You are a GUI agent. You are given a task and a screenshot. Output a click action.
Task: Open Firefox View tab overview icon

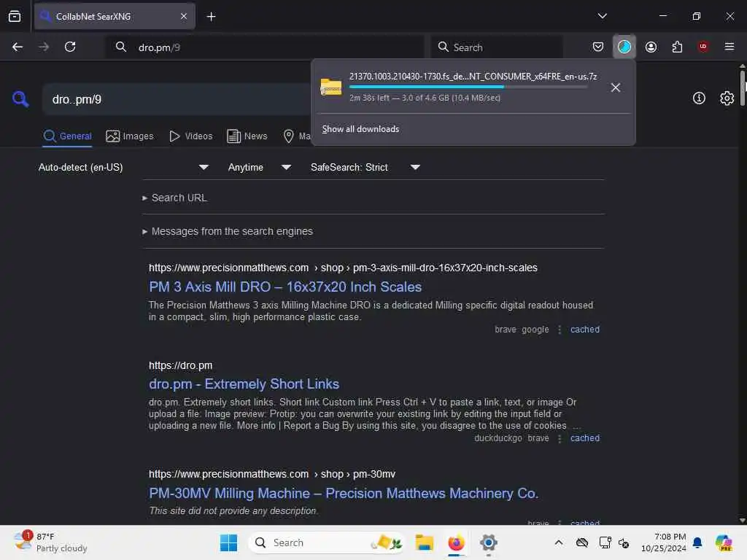pyautogui.click(x=15, y=16)
